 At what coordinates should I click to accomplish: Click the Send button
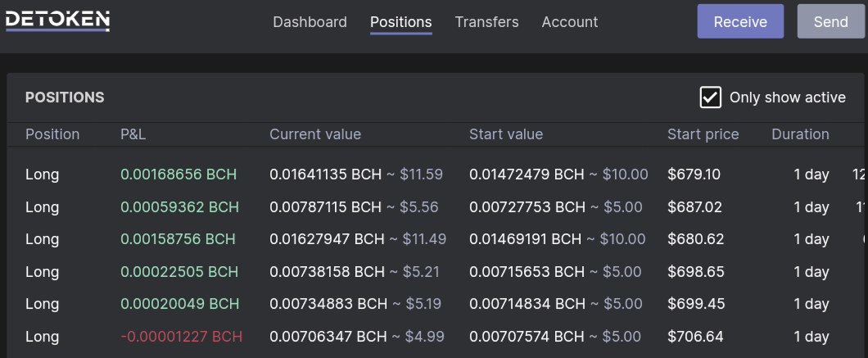coord(831,21)
